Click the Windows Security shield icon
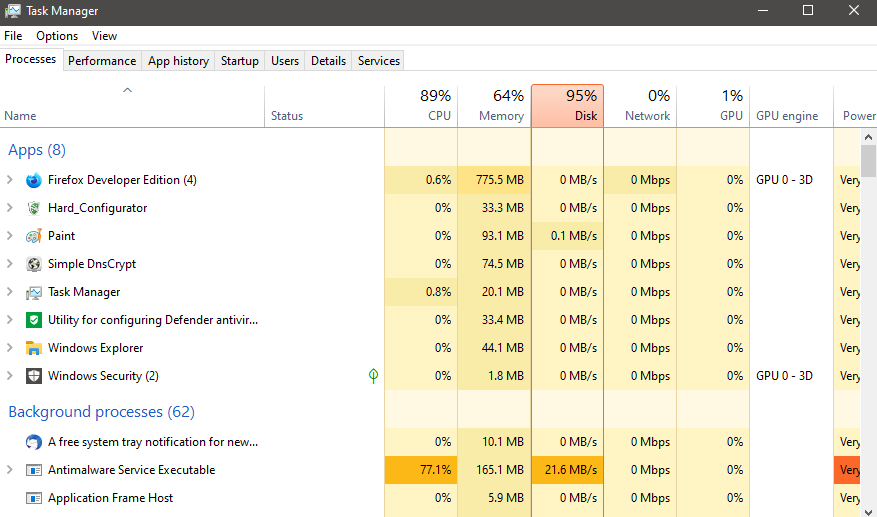The image size is (877, 517). point(34,376)
